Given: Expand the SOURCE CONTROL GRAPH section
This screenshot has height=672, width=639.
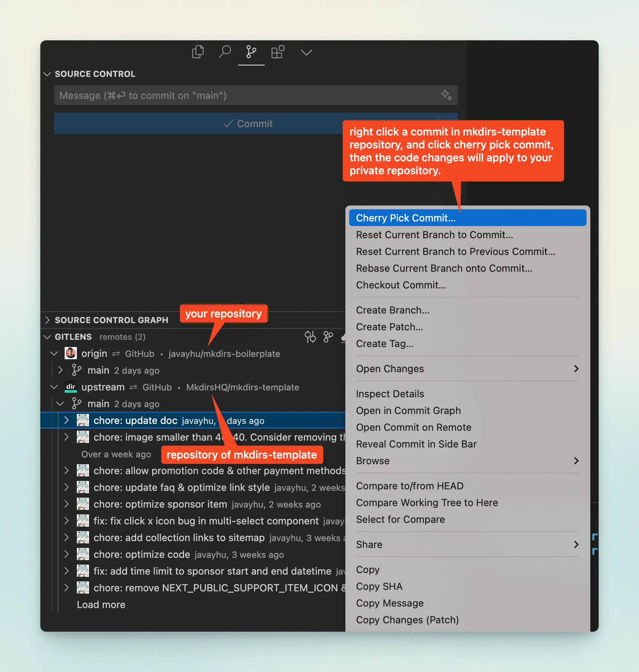Looking at the screenshot, I should (47, 320).
